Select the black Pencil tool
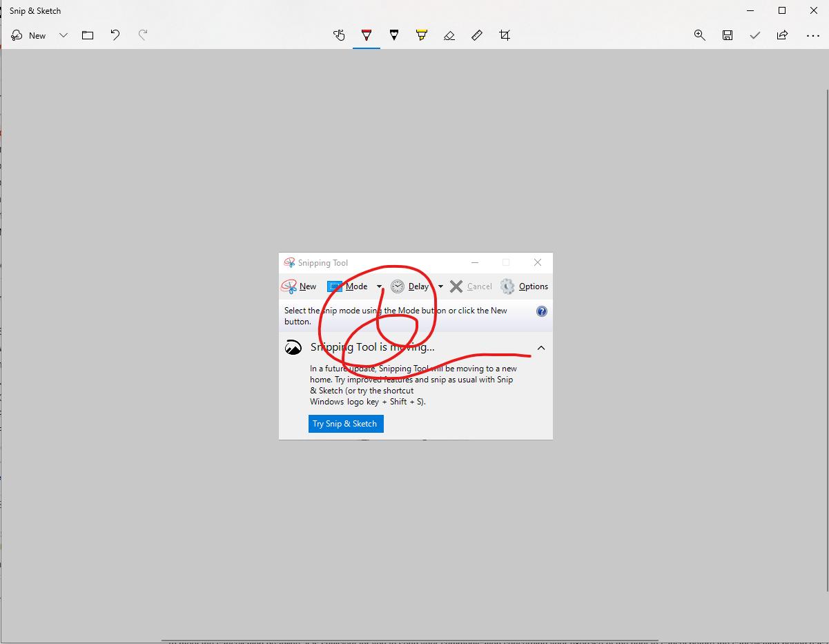The height and width of the screenshot is (644, 829). coord(394,35)
